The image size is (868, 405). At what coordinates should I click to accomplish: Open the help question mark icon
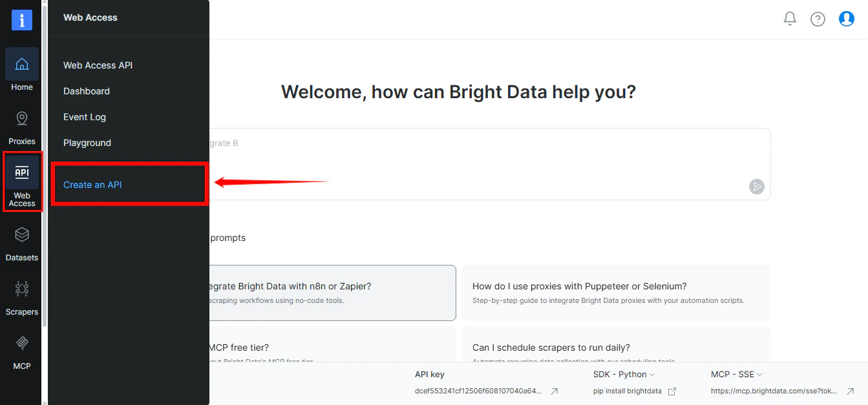click(x=818, y=19)
